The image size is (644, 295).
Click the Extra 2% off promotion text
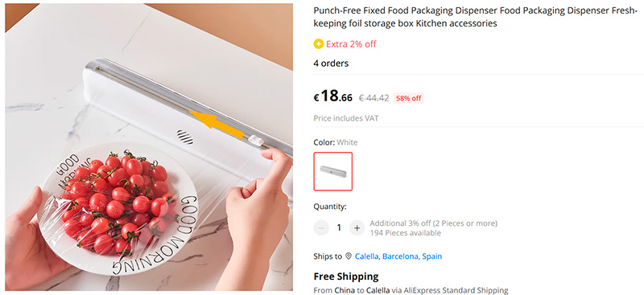click(351, 44)
